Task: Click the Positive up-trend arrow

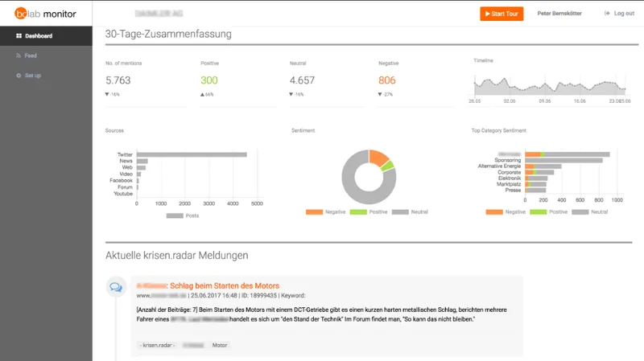Action: tap(203, 94)
